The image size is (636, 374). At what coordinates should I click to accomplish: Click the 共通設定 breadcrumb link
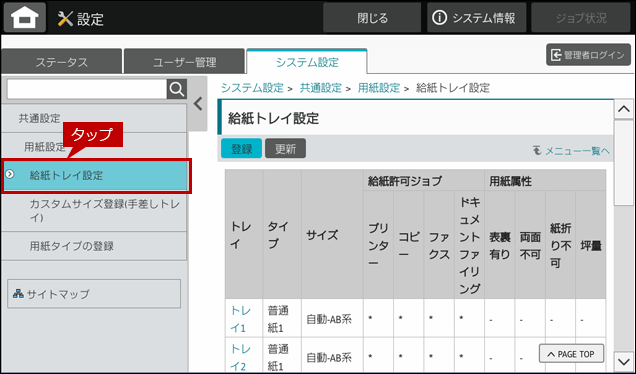pos(320,88)
